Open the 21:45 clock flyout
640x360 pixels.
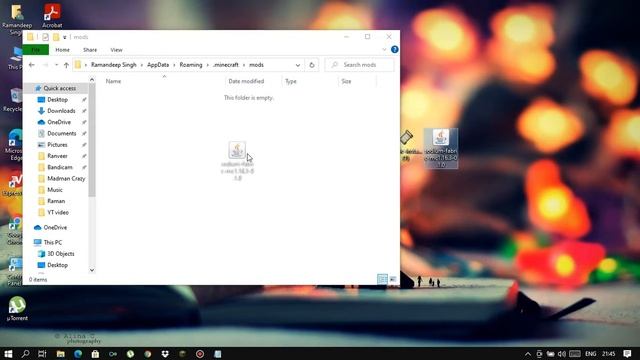(x=609, y=354)
